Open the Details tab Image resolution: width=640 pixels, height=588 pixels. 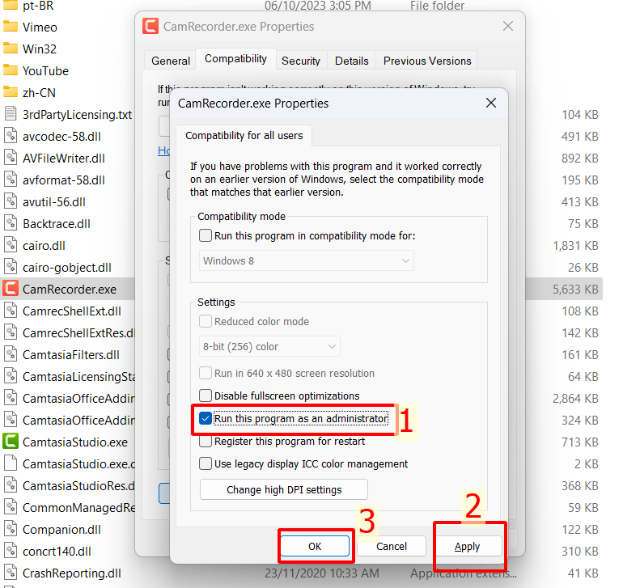(x=351, y=61)
